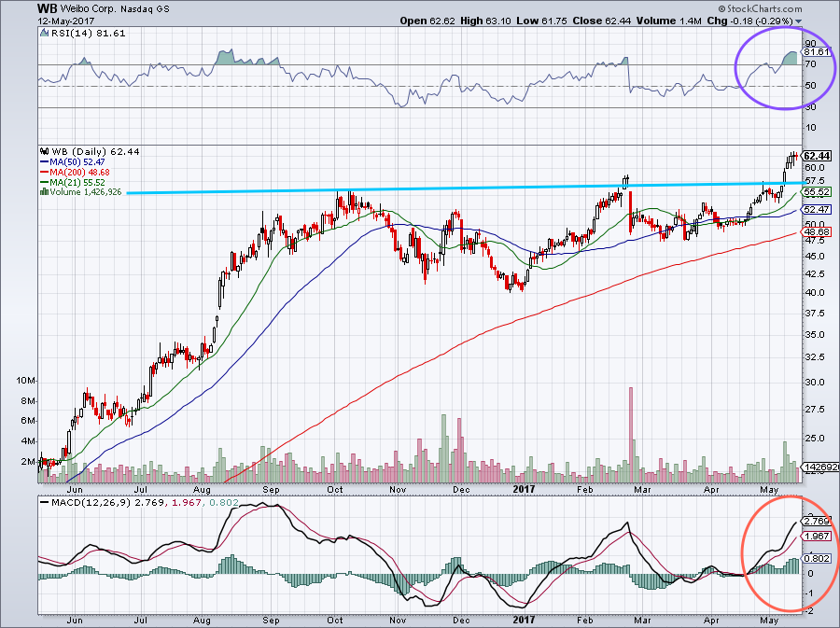Image resolution: width=840 pixels, height=628 pixels.
Task: Click the 70 level on RSI axis
Action: tap(810, 64)
